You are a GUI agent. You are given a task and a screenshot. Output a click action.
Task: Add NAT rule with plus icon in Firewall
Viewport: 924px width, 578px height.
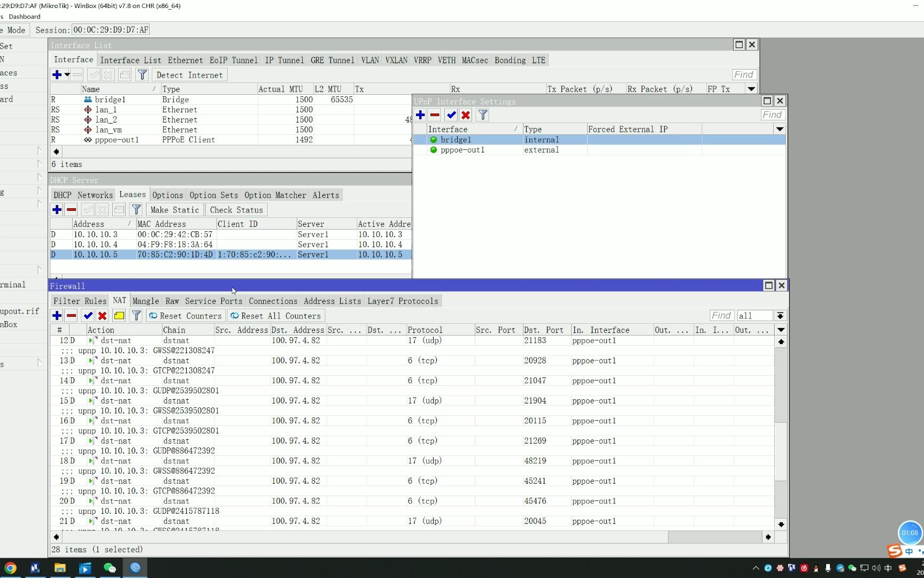tap(57, 316)
